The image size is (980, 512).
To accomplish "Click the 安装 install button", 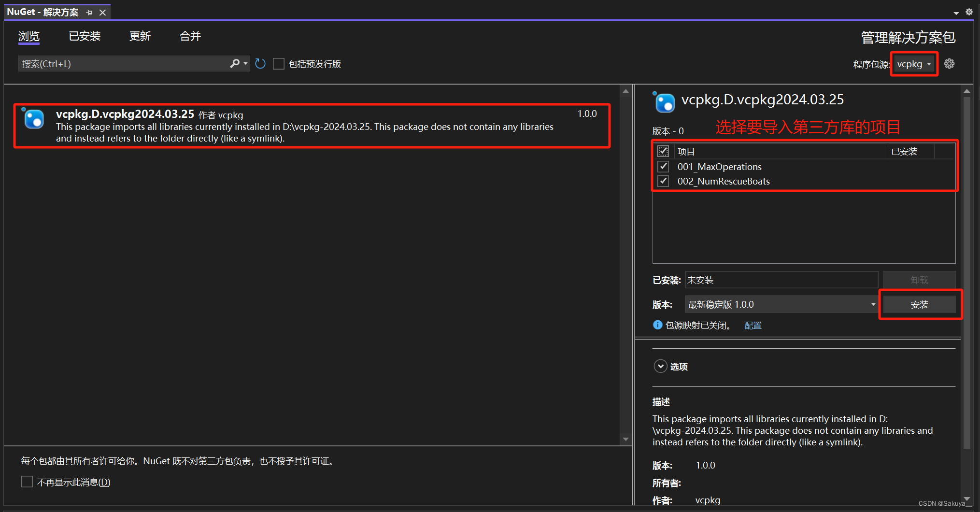I will (x=919, y=304).
